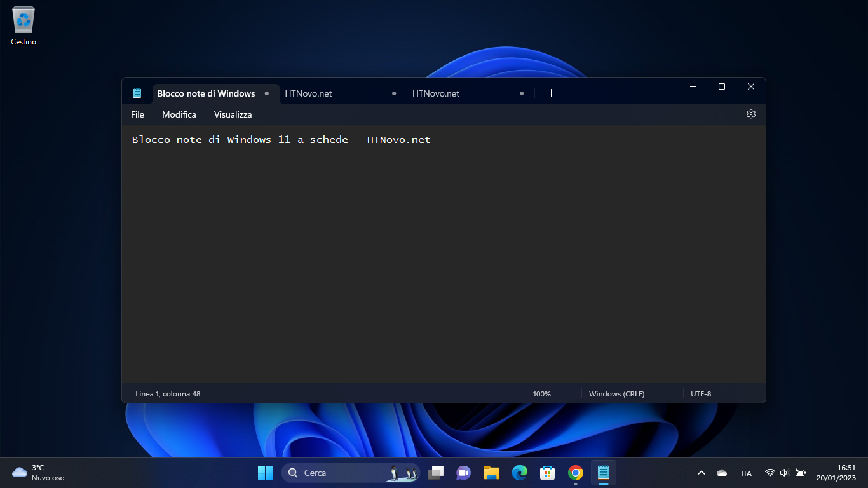Open the File menu

click(x=137, y=114)
